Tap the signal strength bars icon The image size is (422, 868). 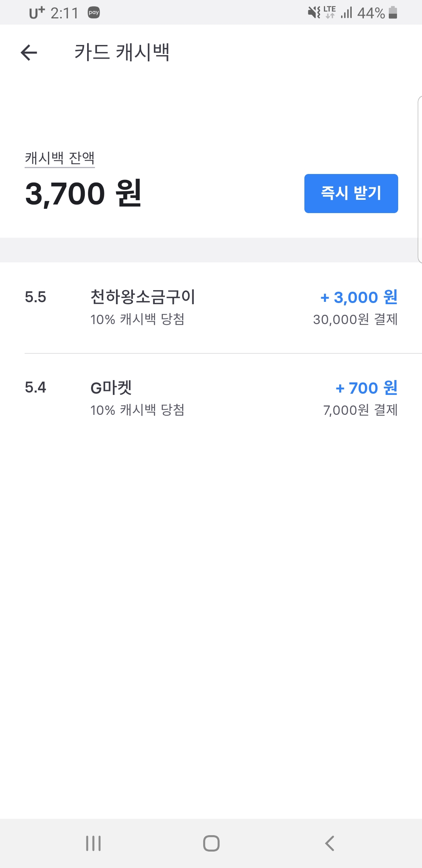tap(347, 13)
